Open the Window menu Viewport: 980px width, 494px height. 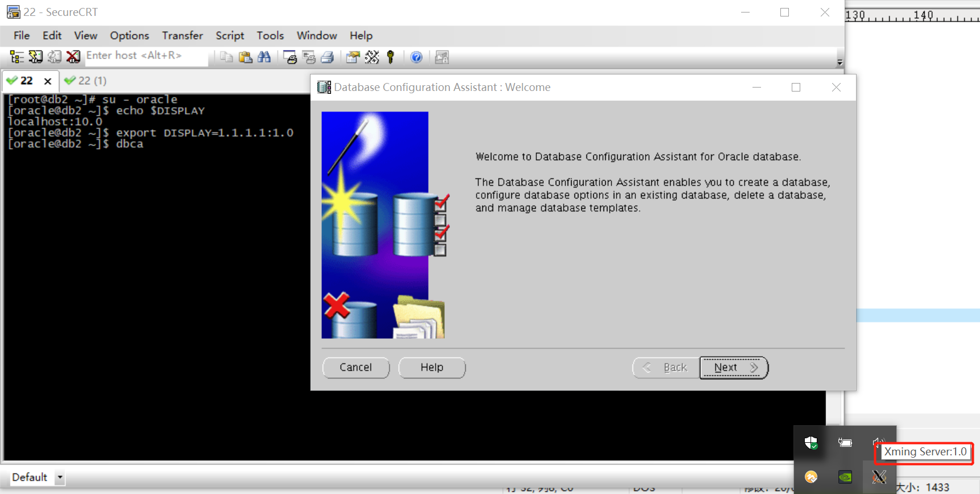(317, 35)
